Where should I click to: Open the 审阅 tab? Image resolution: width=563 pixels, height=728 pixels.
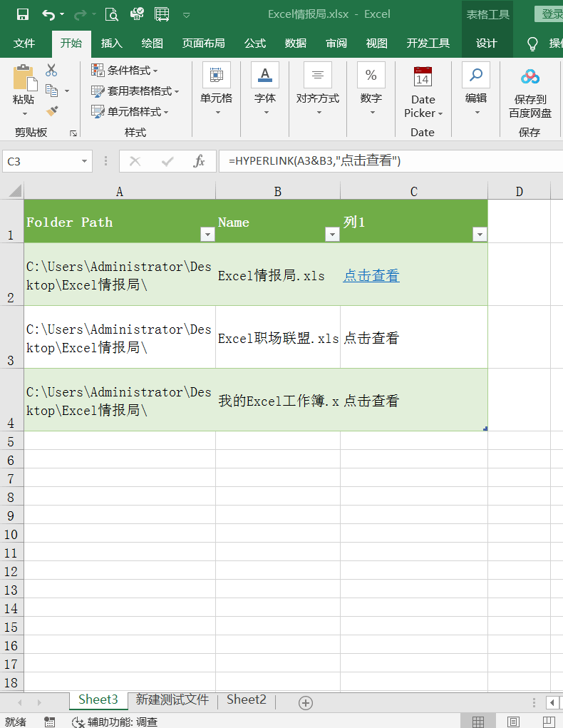(336, 43)
